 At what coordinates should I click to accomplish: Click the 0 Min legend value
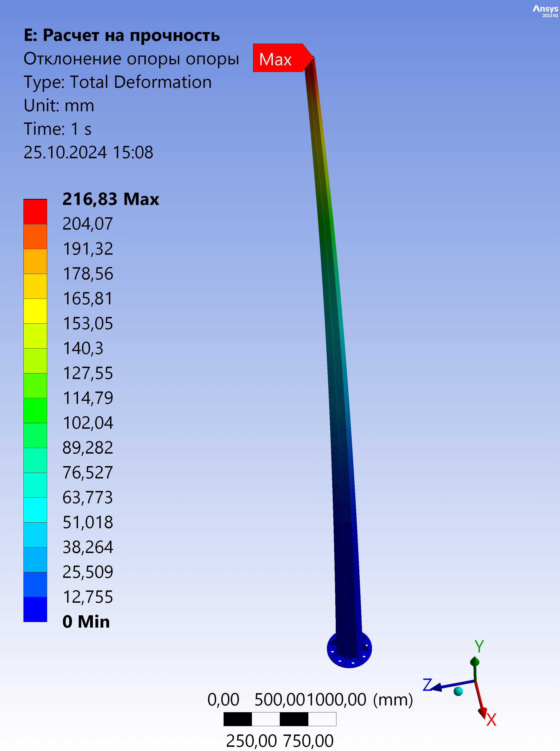(86, 622)
